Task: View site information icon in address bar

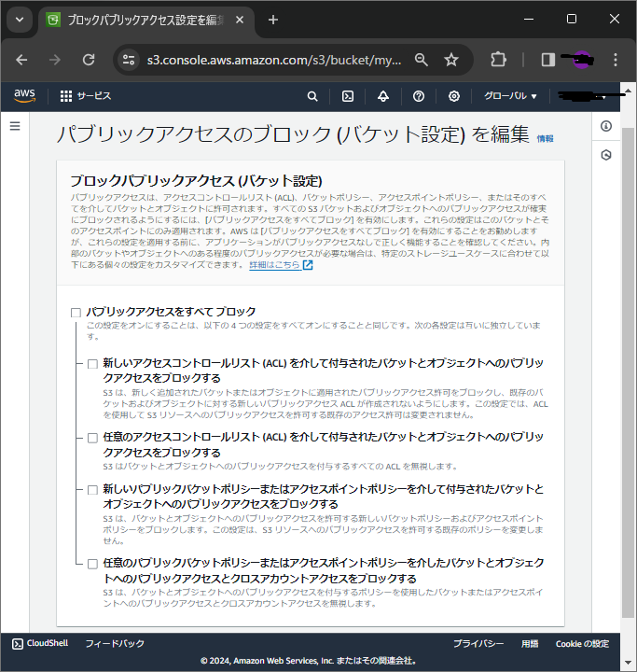Action: tap(129, 60)
